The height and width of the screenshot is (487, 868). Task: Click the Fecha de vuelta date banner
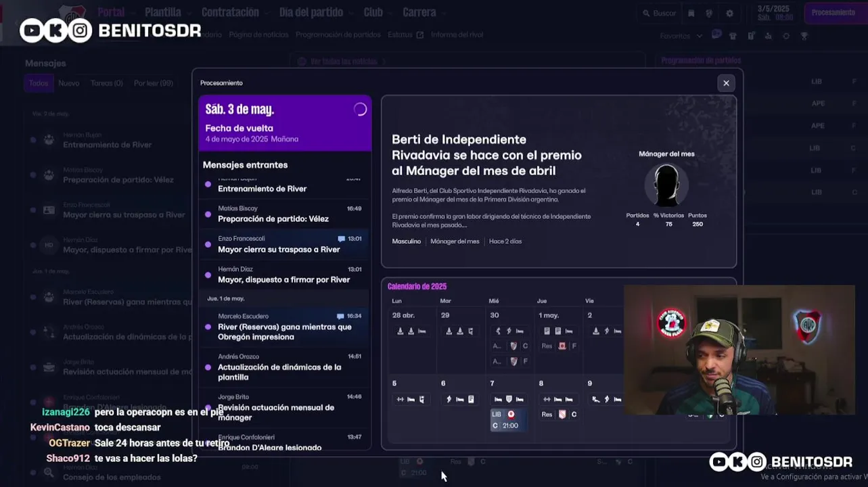[285, 123]
